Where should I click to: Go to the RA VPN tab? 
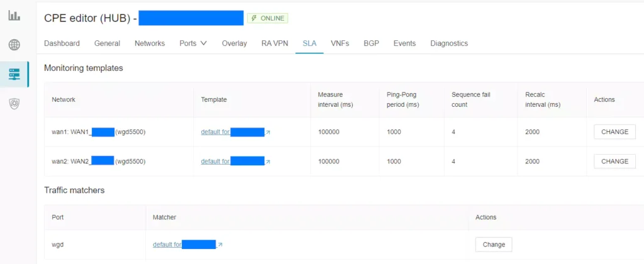(274, 43)
